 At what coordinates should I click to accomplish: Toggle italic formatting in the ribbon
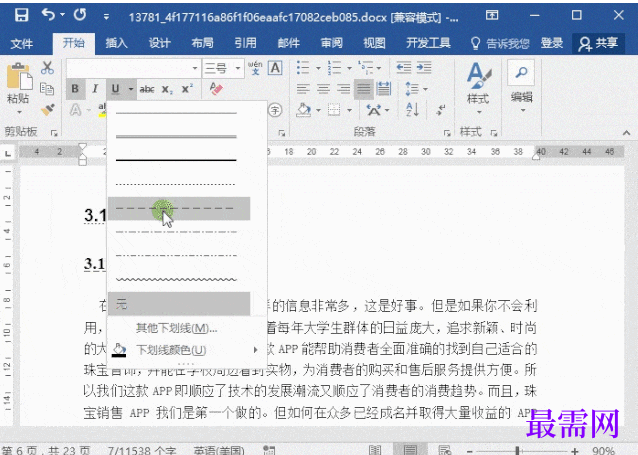point(95,89)
